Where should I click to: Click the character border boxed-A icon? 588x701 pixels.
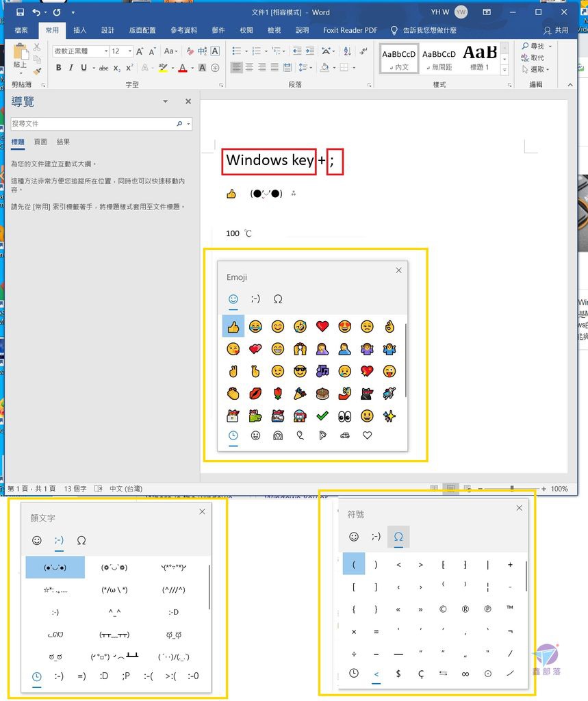tap(215, 51)
